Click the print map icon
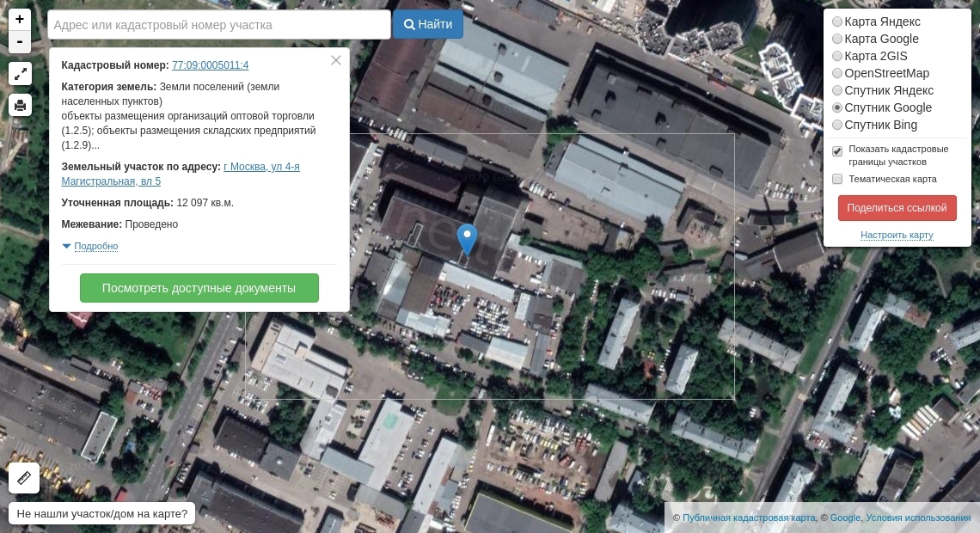 click(x=20, y=105)
